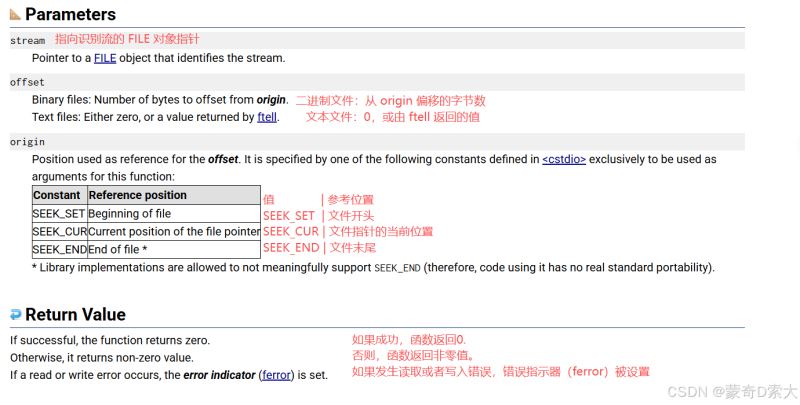Click the 'End of file *' cell
Image resolution: width=800 pixels, height=405 pixels.
point(174,249)
